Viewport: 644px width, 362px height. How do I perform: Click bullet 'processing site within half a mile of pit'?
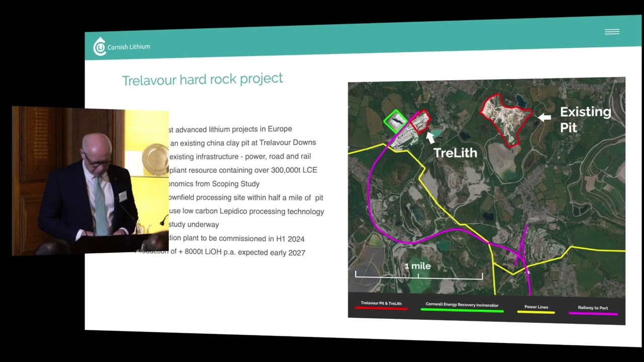click(x=246, y=198)
